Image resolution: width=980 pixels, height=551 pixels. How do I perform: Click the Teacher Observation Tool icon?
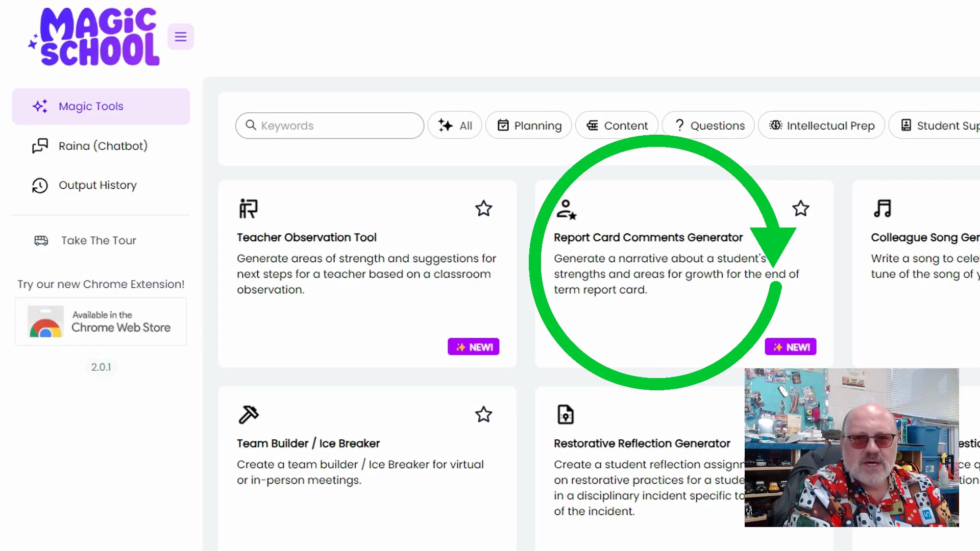[249, 209]
